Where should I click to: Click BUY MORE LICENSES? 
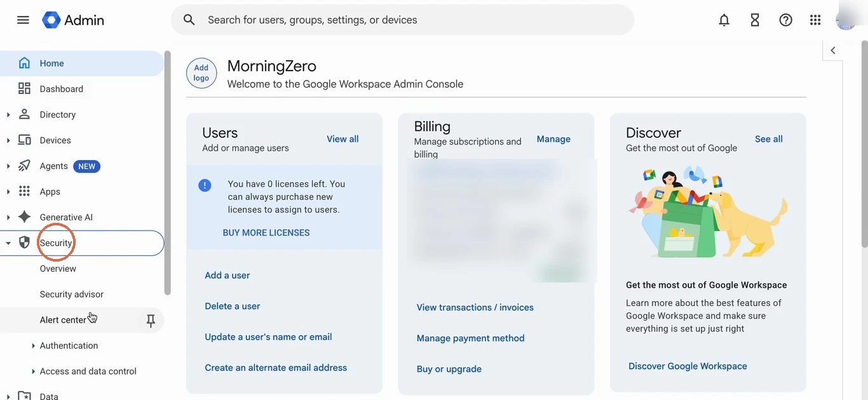click(266, 232)
